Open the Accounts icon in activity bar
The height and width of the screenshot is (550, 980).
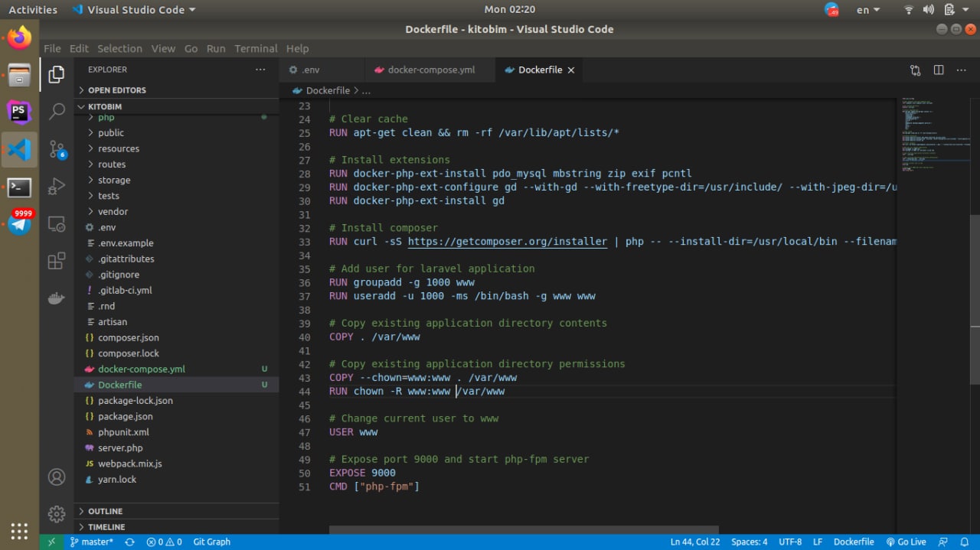pos(57,477)
